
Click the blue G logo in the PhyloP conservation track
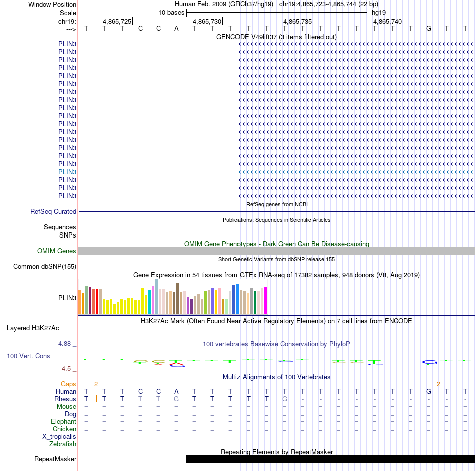(430, 362)
